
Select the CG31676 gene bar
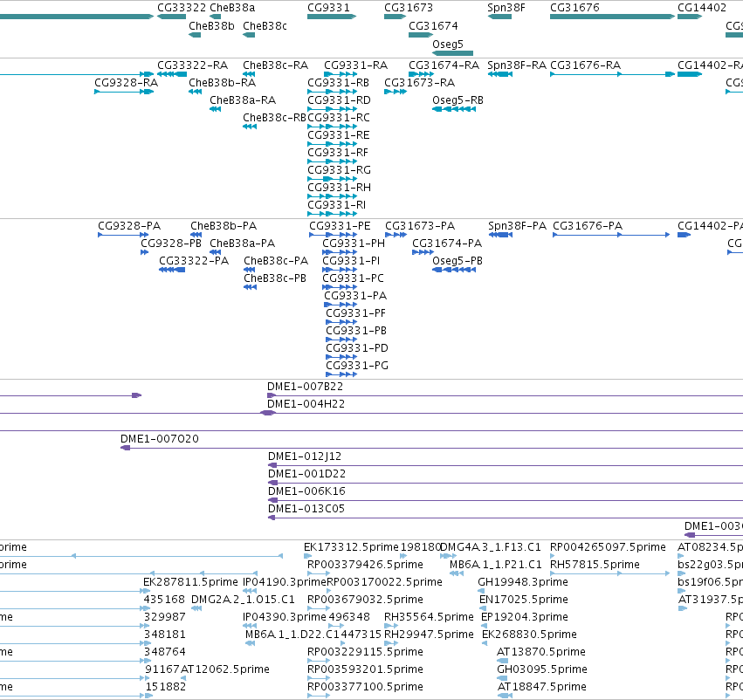[x=612, y=17]
